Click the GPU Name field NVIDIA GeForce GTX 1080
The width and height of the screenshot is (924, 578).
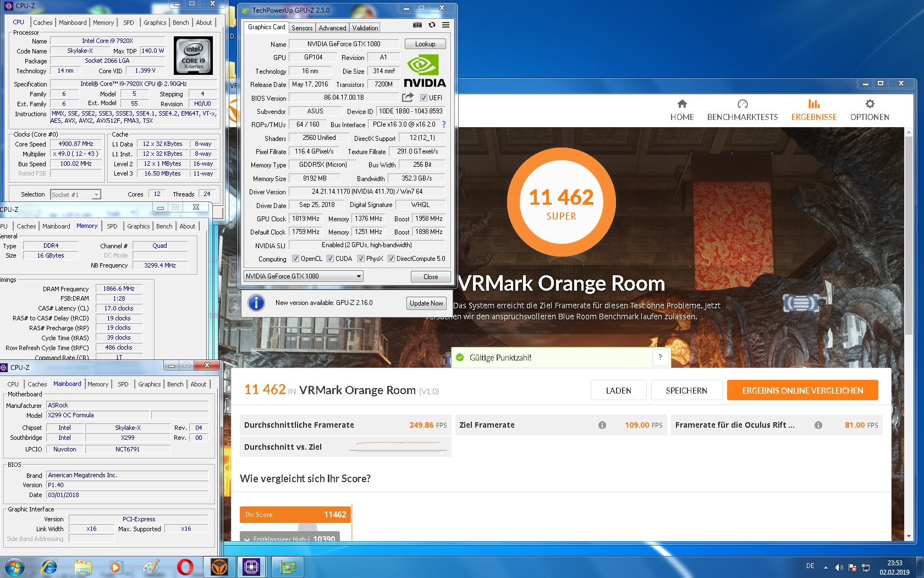[x=344, y=44]
